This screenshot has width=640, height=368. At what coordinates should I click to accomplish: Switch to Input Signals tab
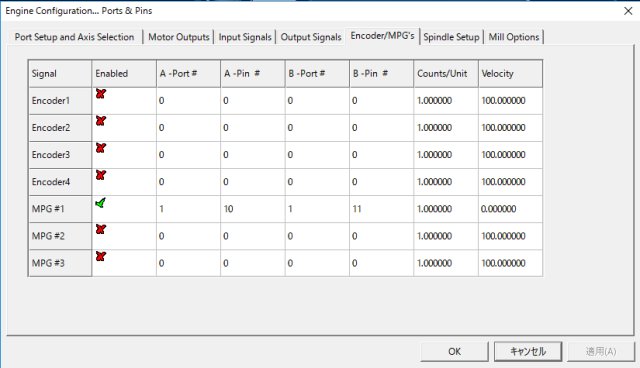tap(245, 37)
